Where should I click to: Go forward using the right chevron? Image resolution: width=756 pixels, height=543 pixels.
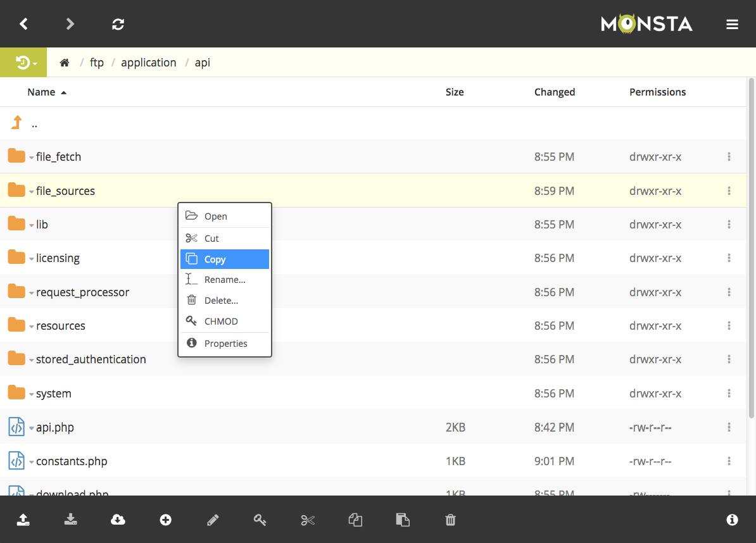click(70, 23)
